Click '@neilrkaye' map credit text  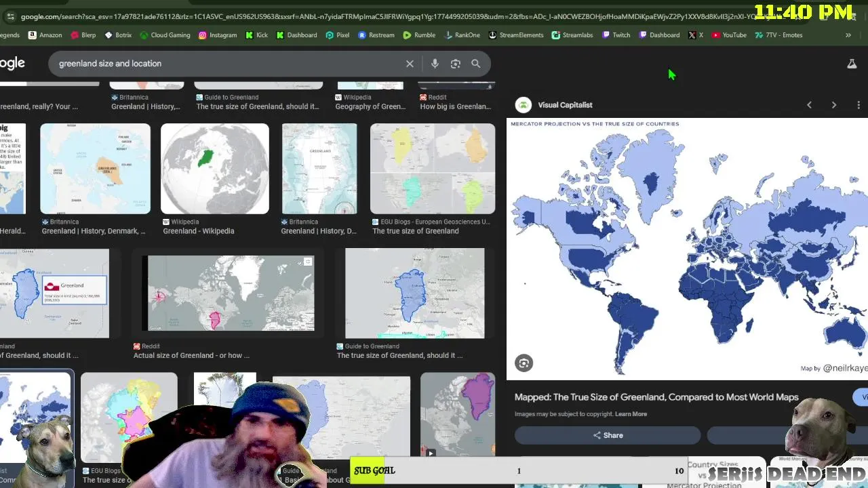tap(845, 368)
